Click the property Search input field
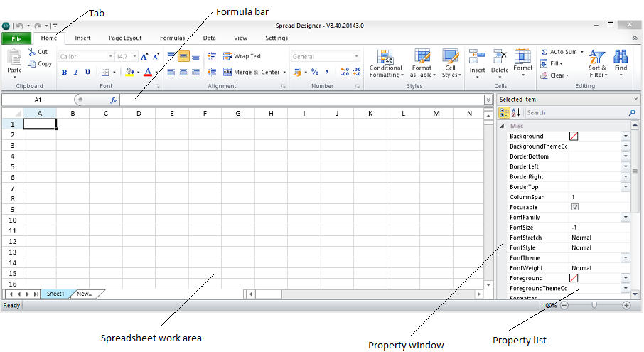 coord(575,112)
